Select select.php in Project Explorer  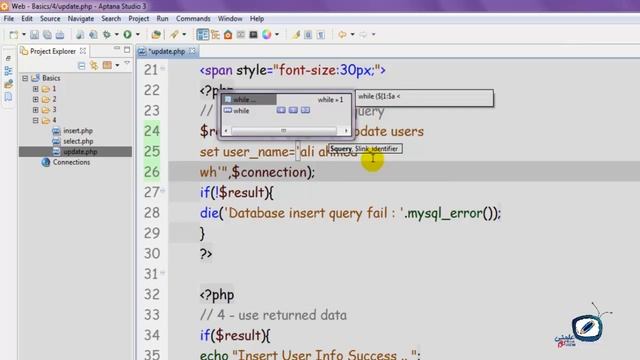(x=78, y=141)
